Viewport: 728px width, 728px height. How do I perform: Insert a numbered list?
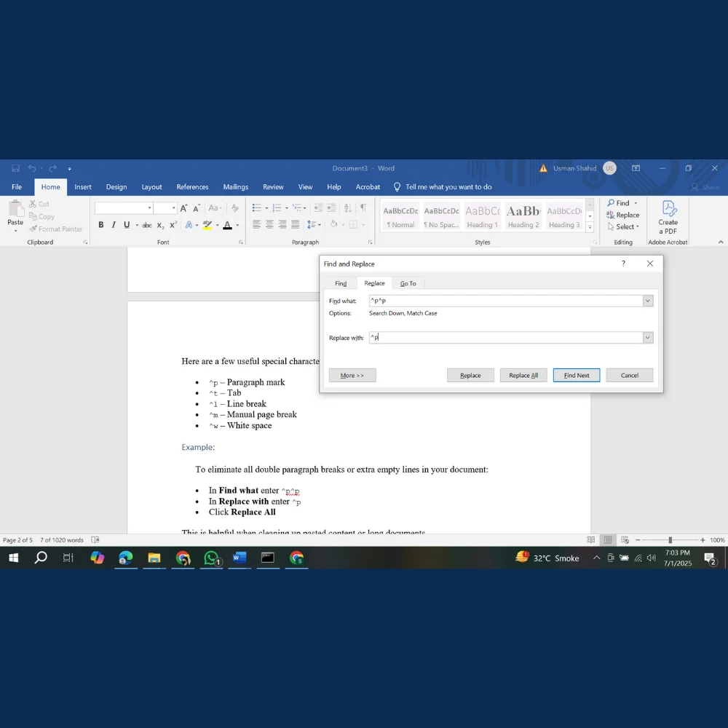point(277,208)
